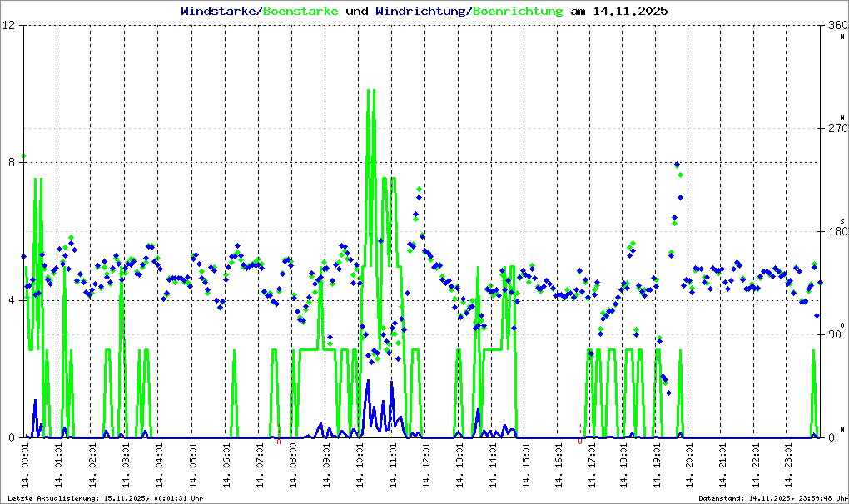849x504 pixels.
Task: Click the time label "14. 08:00"
Action: [x=295, y=465]
